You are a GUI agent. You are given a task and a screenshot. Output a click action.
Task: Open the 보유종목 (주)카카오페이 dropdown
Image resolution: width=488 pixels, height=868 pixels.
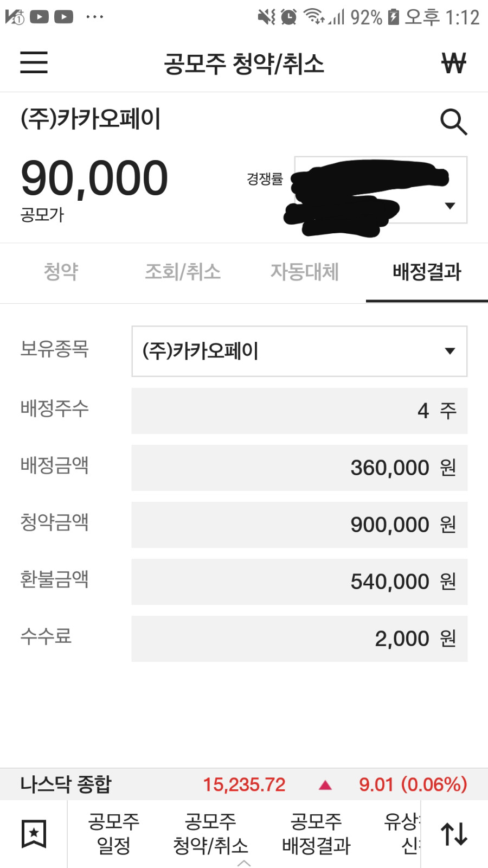coord(299,351)
